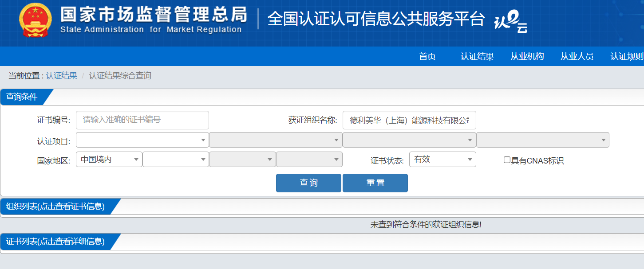The width and height of the screenshot is (644, 269).
Task: Click the national emblem logo icon
Action: tap(36, 20)
